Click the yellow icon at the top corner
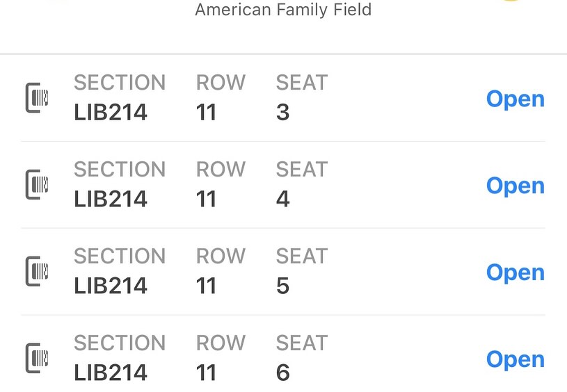Viewport: 567px width, 392px height. click(x=510, y=1)
